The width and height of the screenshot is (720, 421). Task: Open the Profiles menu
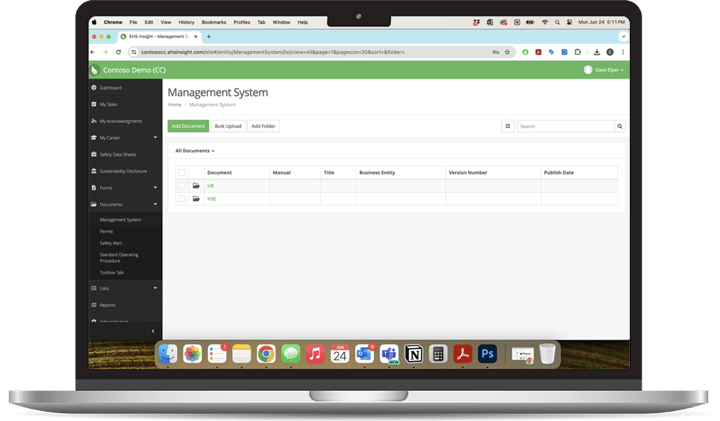pyautogui.click(x=242, y=22)
